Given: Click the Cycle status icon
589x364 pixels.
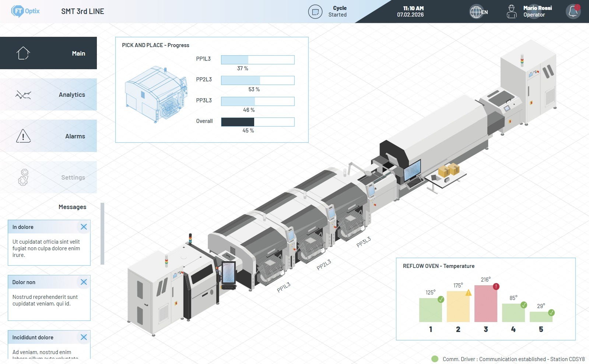Looking at the screenshot, I should click(315, 12).
